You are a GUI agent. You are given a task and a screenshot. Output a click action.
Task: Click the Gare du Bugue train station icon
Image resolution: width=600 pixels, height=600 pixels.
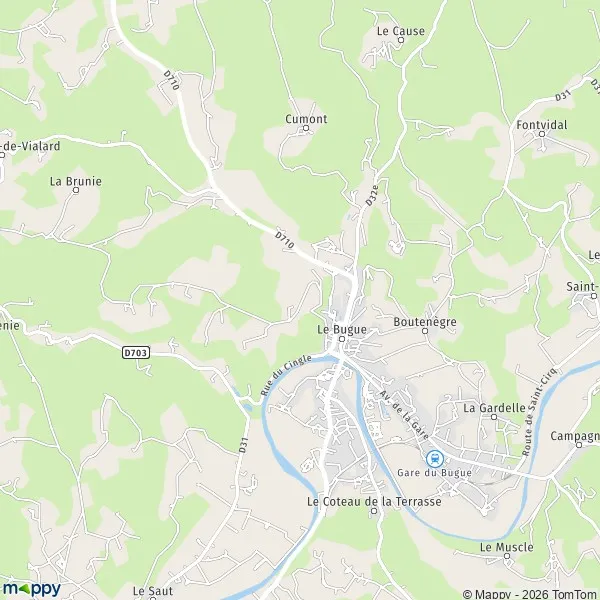(435, 458)
